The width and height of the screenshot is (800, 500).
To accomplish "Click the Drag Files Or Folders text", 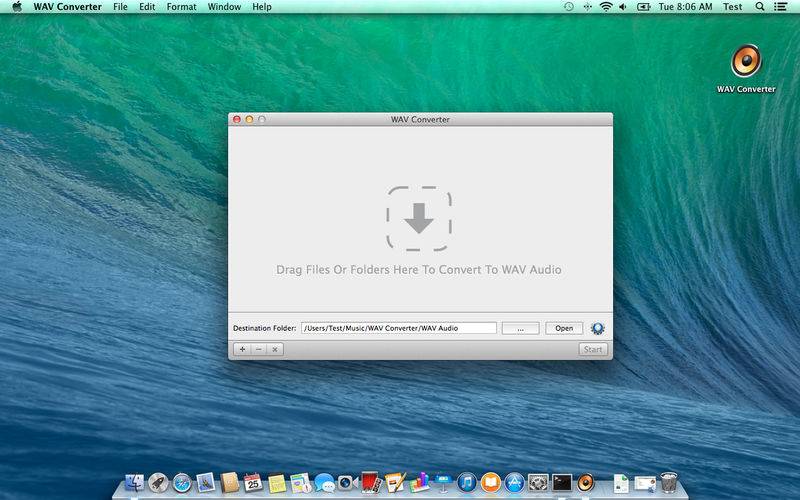I will point(419,269).
